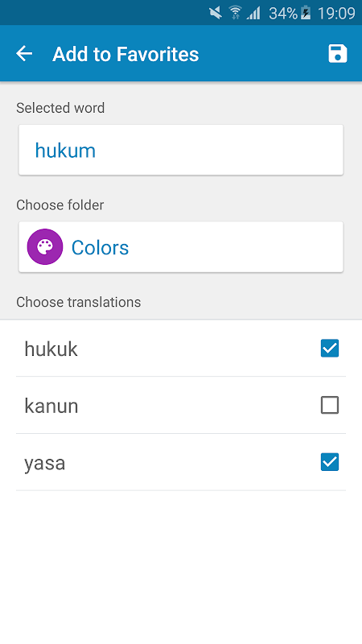Tap the Choose translations heading
362x644 pixels.
pos(78,303)
